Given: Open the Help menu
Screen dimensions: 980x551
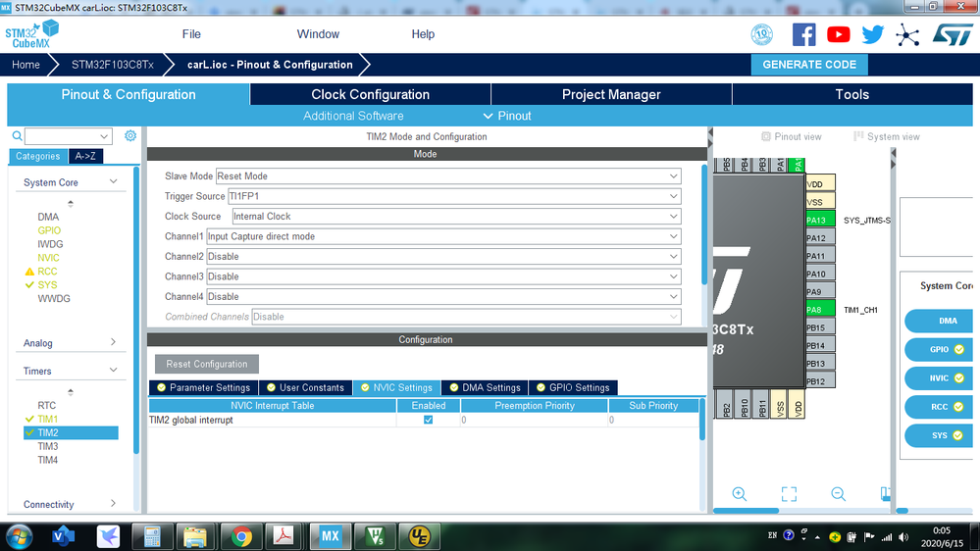Looking at the screenshot, I should point(423,34).
